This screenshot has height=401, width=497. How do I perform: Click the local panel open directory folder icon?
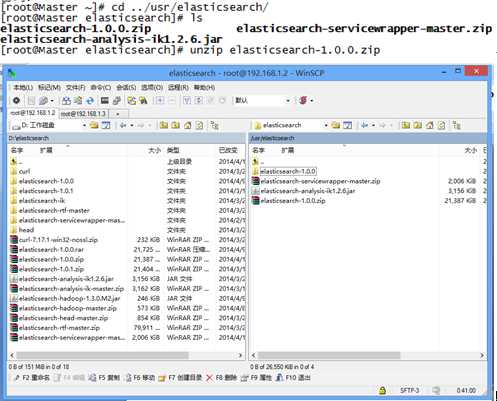tap(94, 125)
